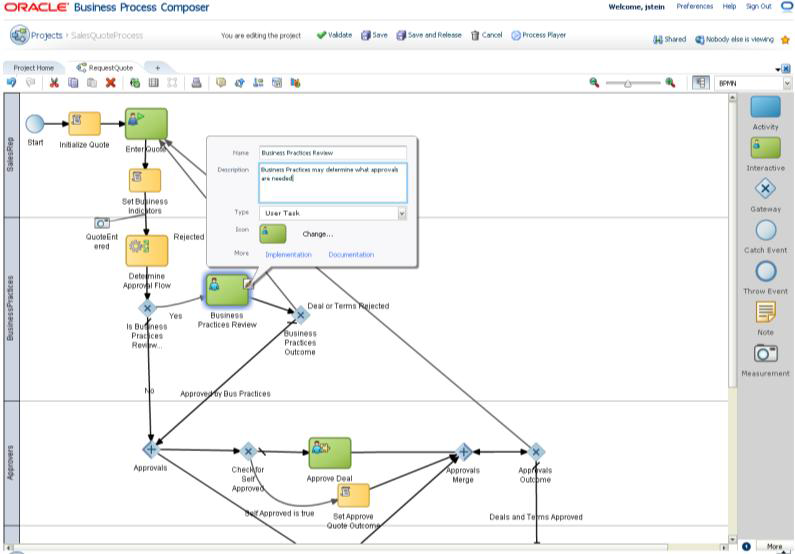Select the Measurement camera icon in palette
Screen dimensions: 795x554
[x=765, y=353]
